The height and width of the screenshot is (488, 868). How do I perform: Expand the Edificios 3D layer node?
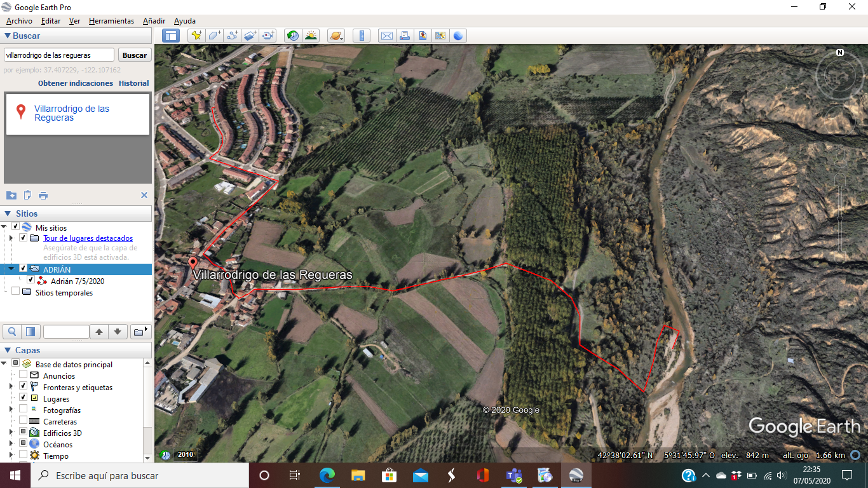[11, 432]
